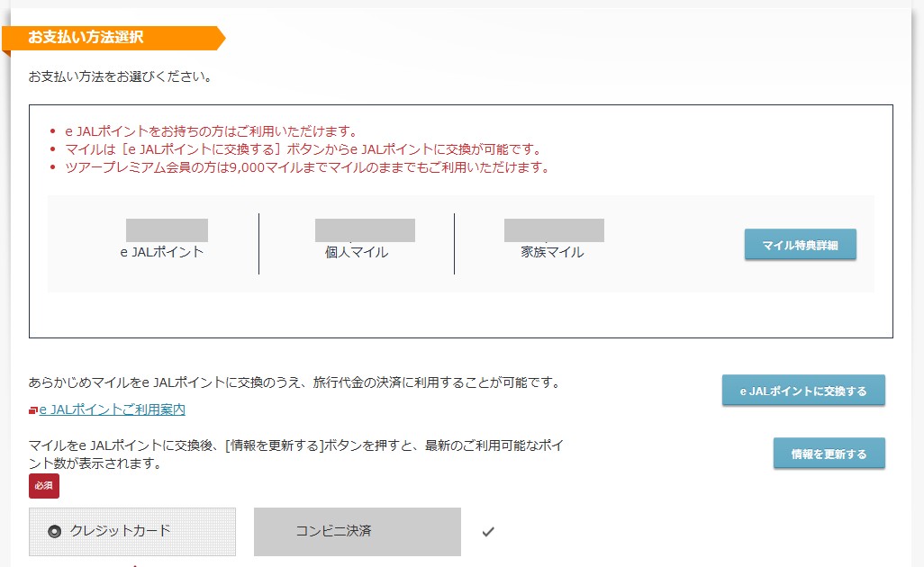924x567 pixels.
Task: Click e JALポイントに交換する button
Action: pyautogui.click(x=803, y=391)
